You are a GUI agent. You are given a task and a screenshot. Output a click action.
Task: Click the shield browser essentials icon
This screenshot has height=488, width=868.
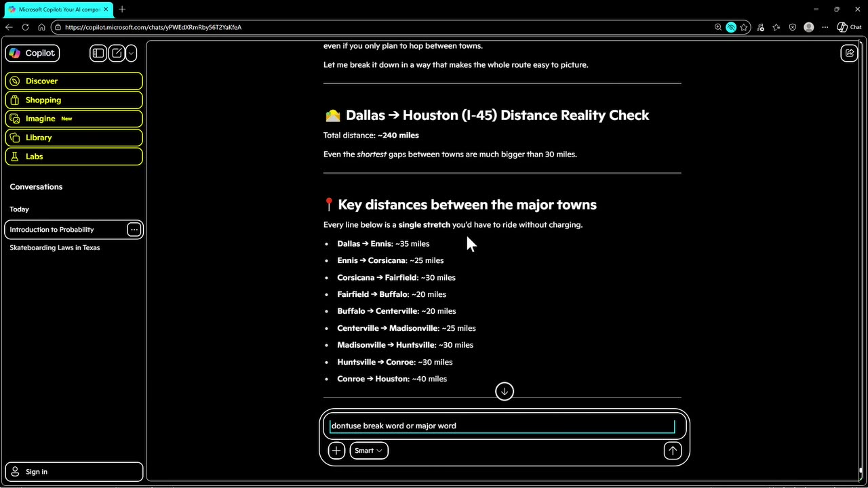(793, 27)
